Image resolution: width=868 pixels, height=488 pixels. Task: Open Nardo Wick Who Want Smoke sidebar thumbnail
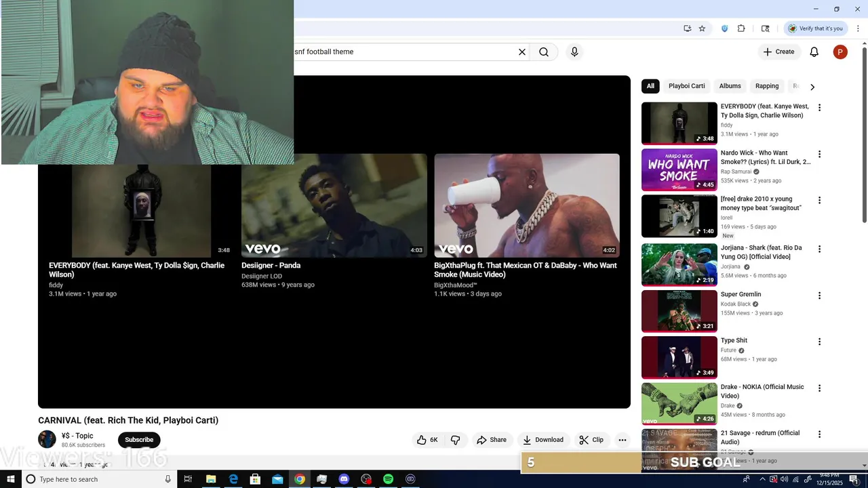coord(679,169)
